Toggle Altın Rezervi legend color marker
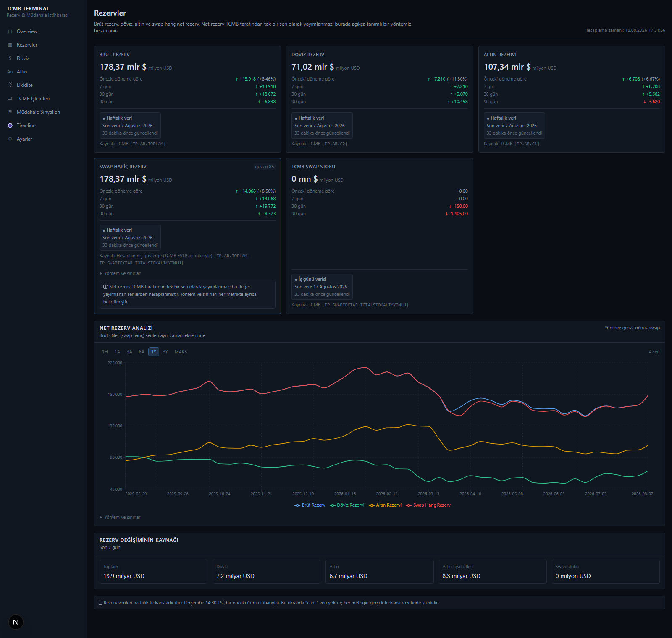Image resolution: width=672 pixels, height=638 pixels. pyautogui.click(x=372, y=505)
